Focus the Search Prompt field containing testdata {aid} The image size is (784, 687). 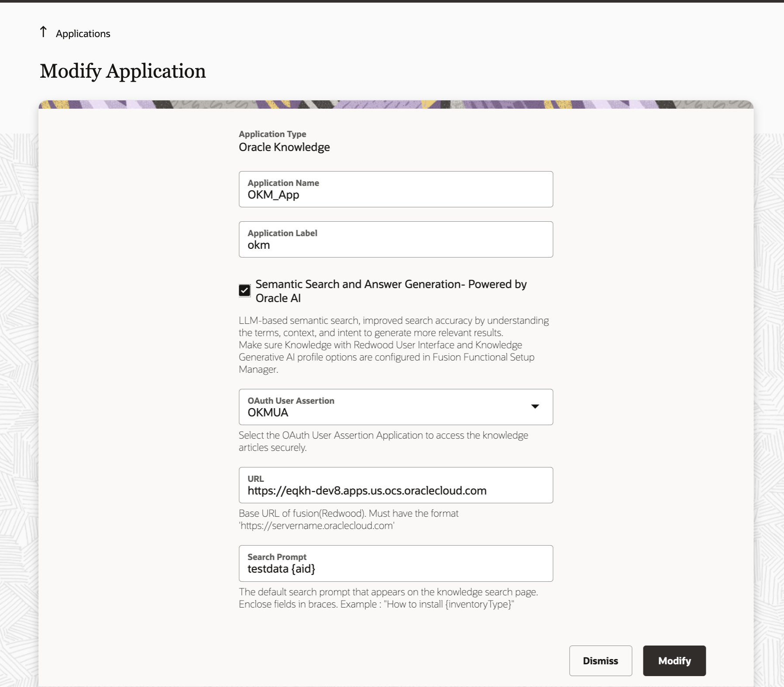(396, 563)
